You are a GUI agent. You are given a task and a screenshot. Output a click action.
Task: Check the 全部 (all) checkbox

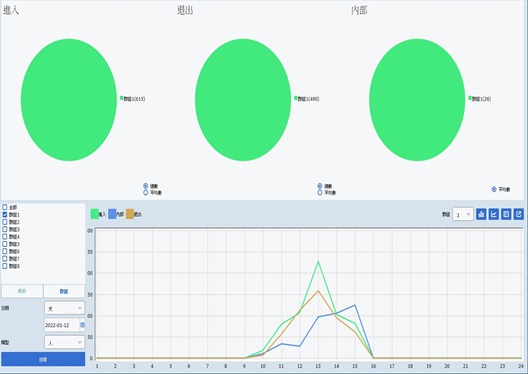[x=5, y=207]
